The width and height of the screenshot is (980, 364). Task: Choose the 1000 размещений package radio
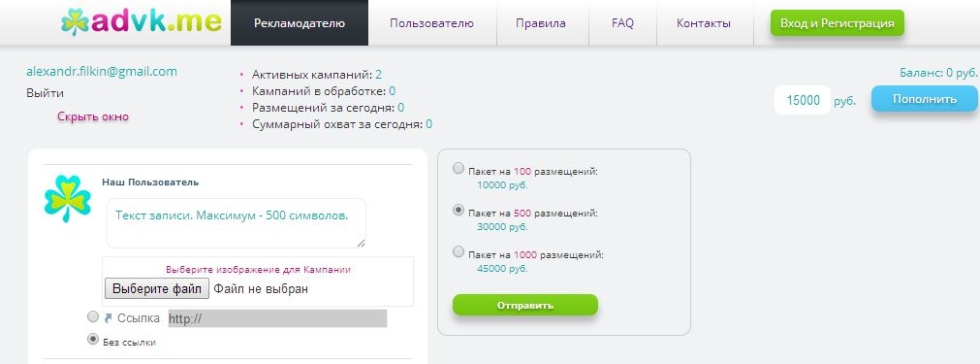coord(458,252)
